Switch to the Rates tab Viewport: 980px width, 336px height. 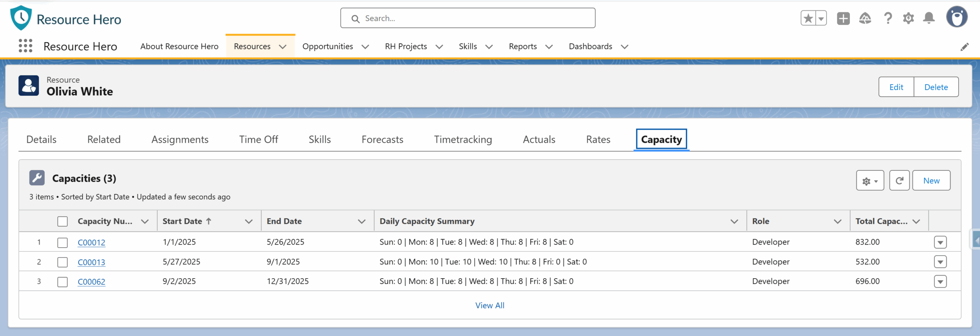pos(598,139)
